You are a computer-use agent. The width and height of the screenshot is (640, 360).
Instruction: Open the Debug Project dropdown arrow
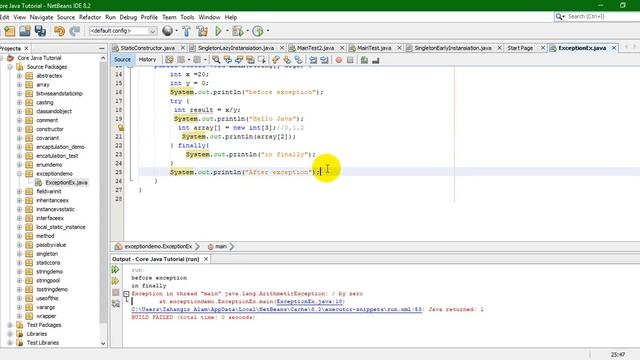pyautogui.click(x=247, y=31)
